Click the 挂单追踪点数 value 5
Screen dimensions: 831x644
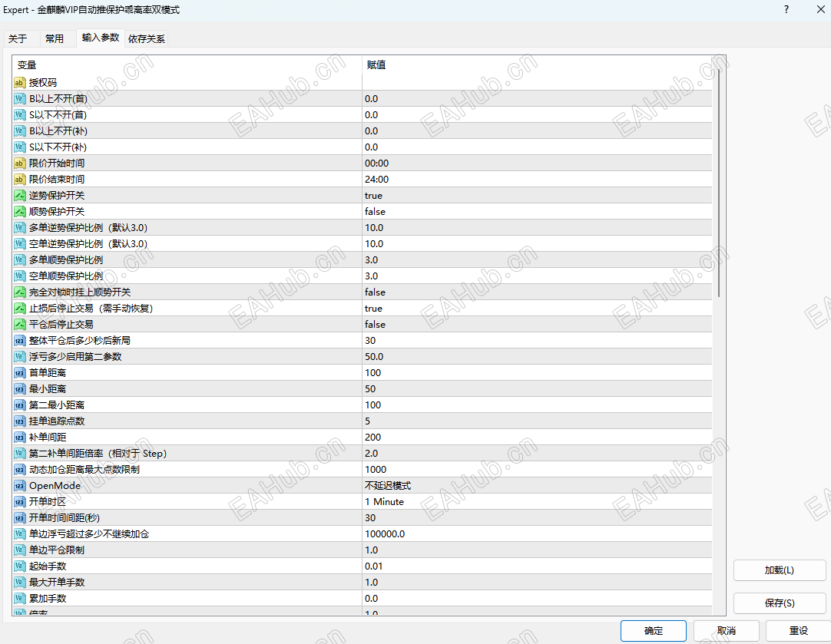click(x=367, y=421)
